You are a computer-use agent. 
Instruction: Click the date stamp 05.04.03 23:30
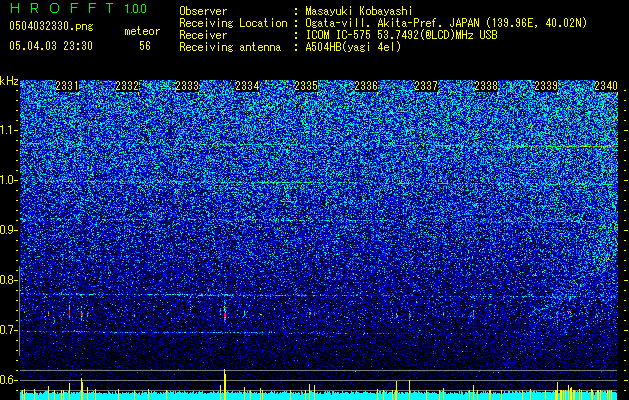(x=51, y=46)
